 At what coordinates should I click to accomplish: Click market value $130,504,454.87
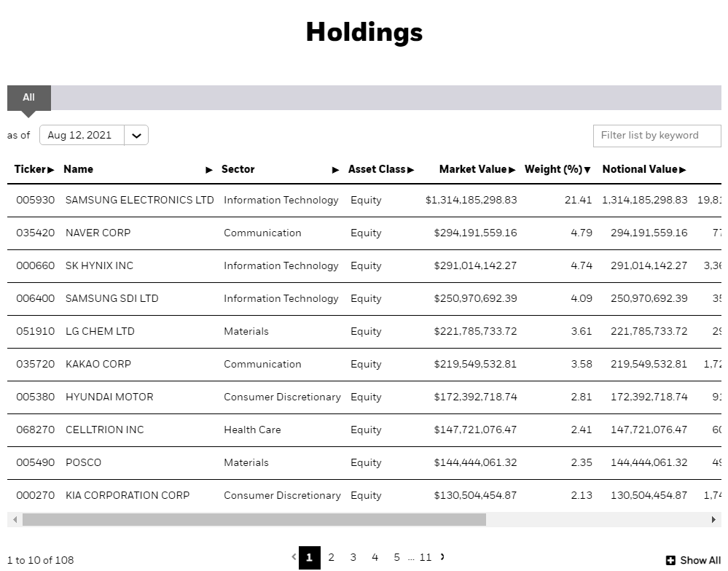[475, 495]
